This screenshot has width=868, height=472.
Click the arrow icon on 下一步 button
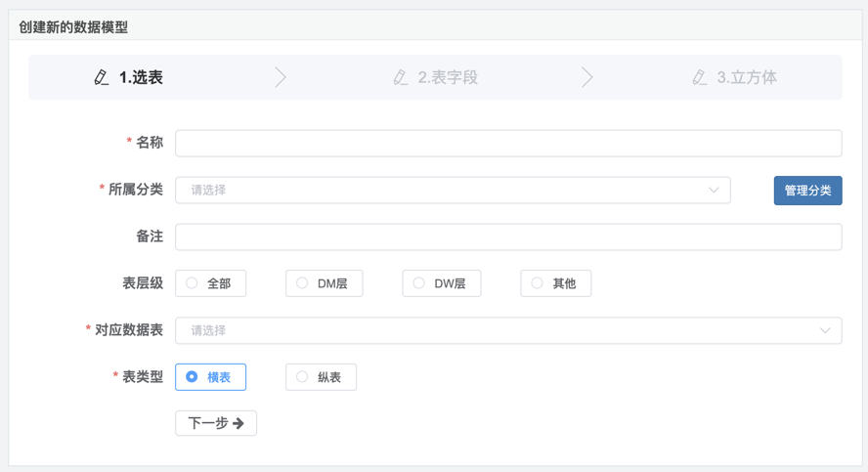tap(239, 423)
